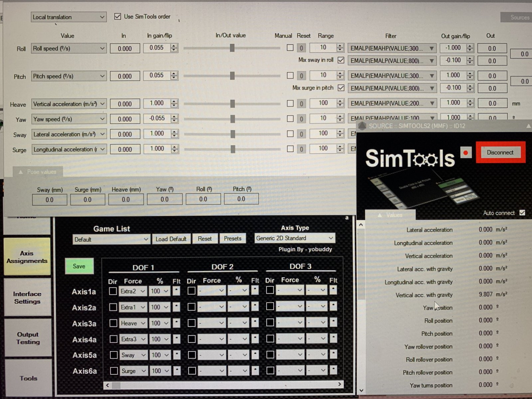Toggle the Auto connect checkbox

tap(522, 212)
